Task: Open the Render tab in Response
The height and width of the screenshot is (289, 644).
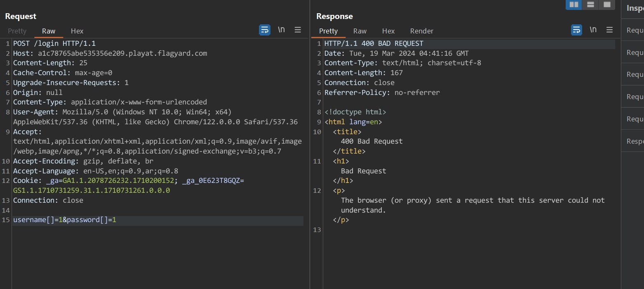Action: tap(422, 31)
